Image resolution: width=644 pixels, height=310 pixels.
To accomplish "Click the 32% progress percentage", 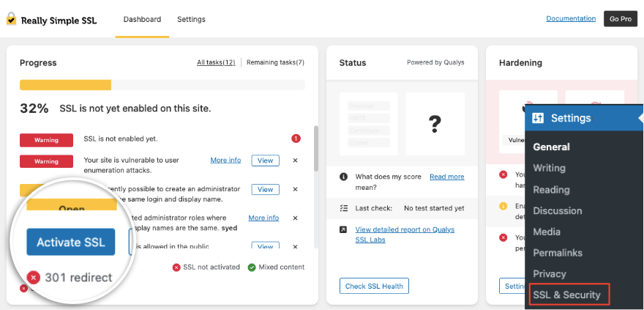I will point(34,108).
